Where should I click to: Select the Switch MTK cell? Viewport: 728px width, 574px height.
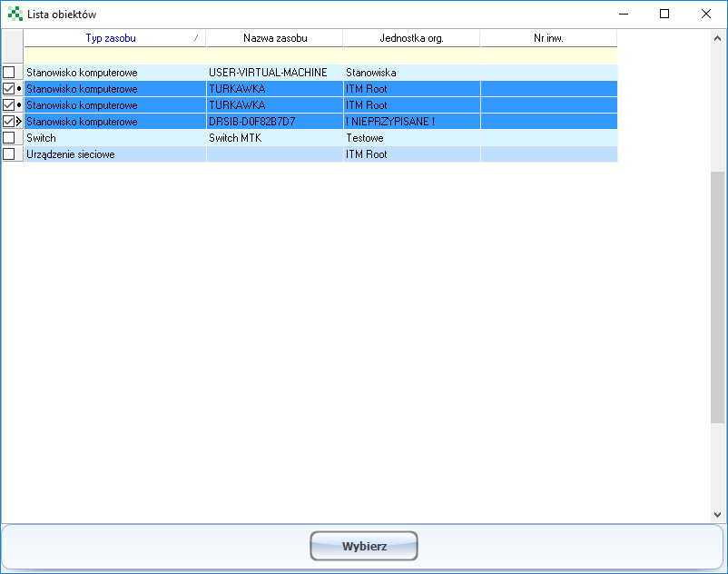click(x=275, y=138)
